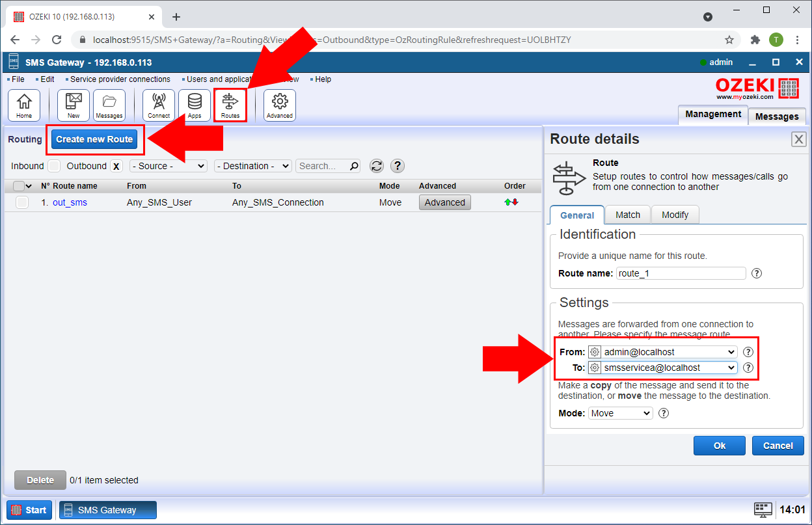812x525 pixels.
Task: Open the Connect antenna icon
Action: pos(159,105)
